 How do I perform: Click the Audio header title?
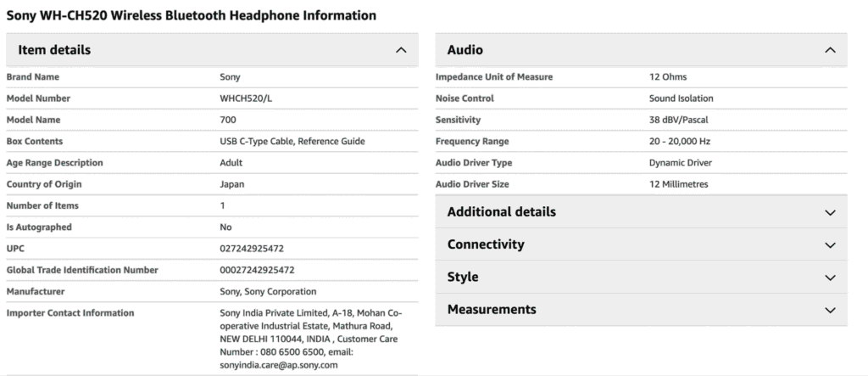coord(465,50)
